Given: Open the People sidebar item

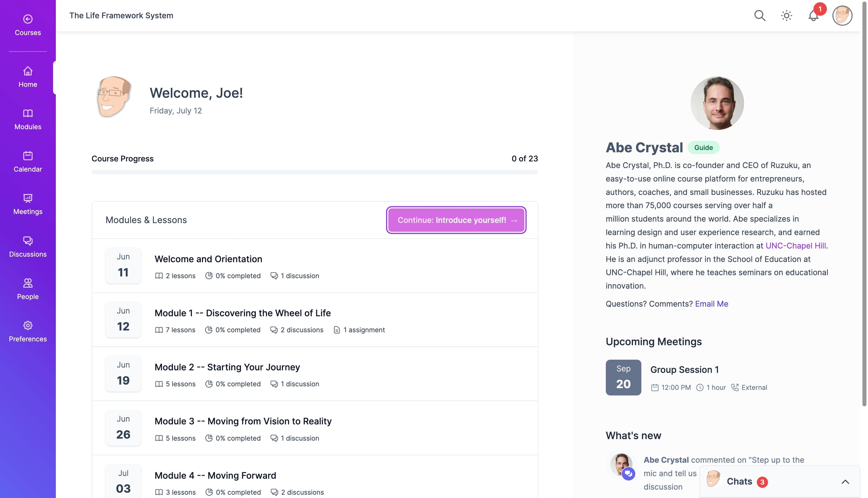Looking at the screenshot, I should (x=28, y=289).
